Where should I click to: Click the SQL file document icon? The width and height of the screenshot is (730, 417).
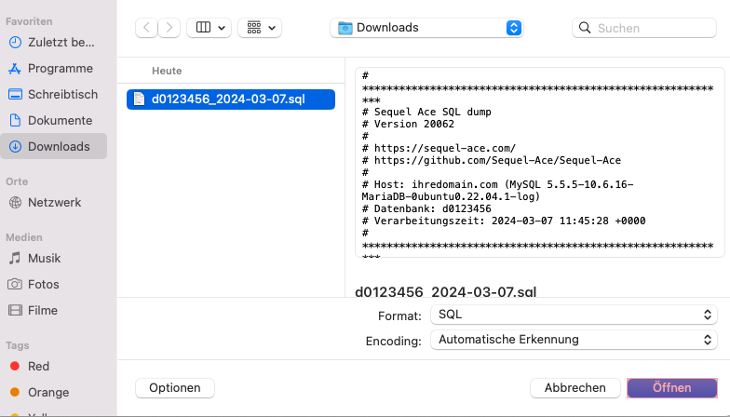pyautogui.click(x=139, y=99)
